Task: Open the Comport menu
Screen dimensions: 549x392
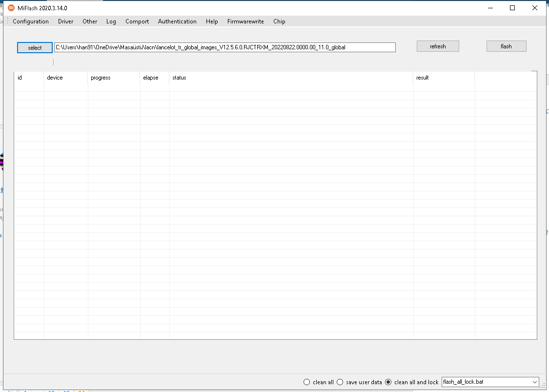Action: [137, 21]
